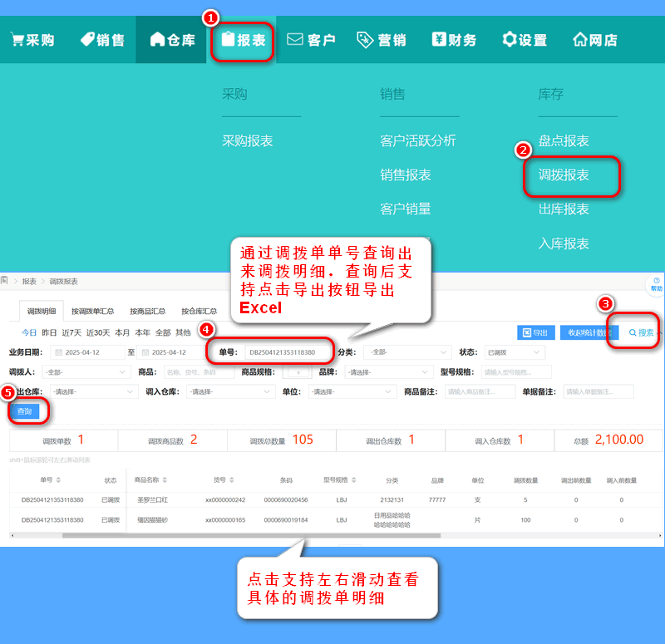Open the 销售 top menu
Image resolution: width=665 pixels, height=644 pixels.
click(x=102, y=40)
